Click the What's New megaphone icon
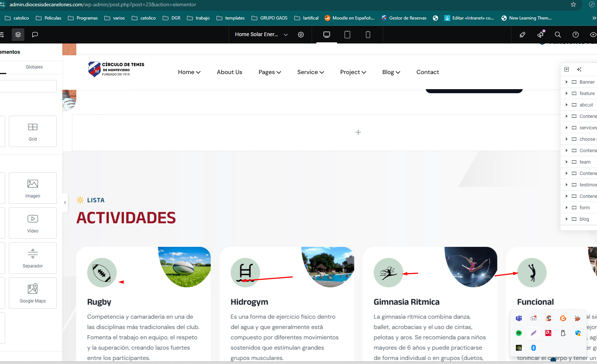This screenshot has height=364, width=597. coord(540,35)
